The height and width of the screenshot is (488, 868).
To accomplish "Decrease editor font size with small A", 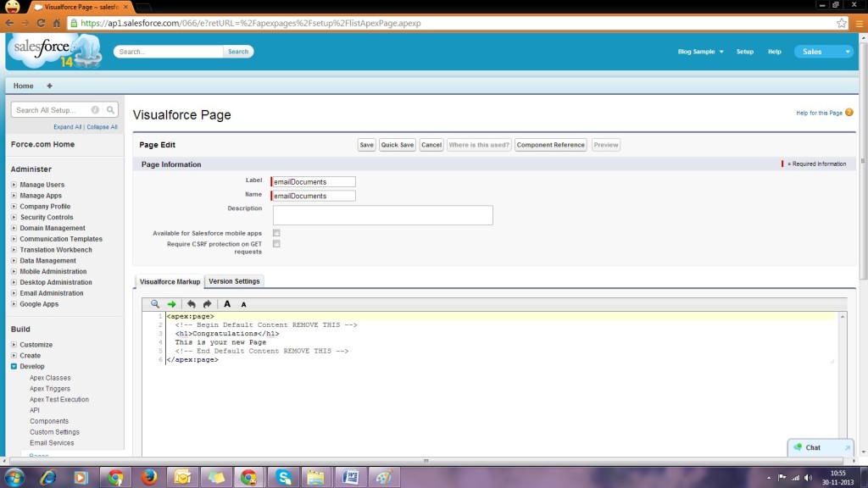I will [x=243, y=305].
